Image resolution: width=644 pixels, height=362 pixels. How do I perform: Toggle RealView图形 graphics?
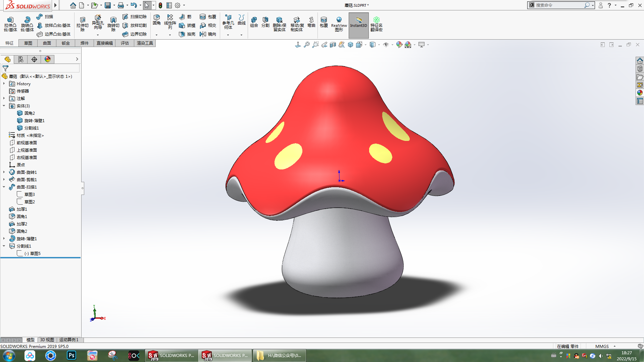(x=339, y=24)
